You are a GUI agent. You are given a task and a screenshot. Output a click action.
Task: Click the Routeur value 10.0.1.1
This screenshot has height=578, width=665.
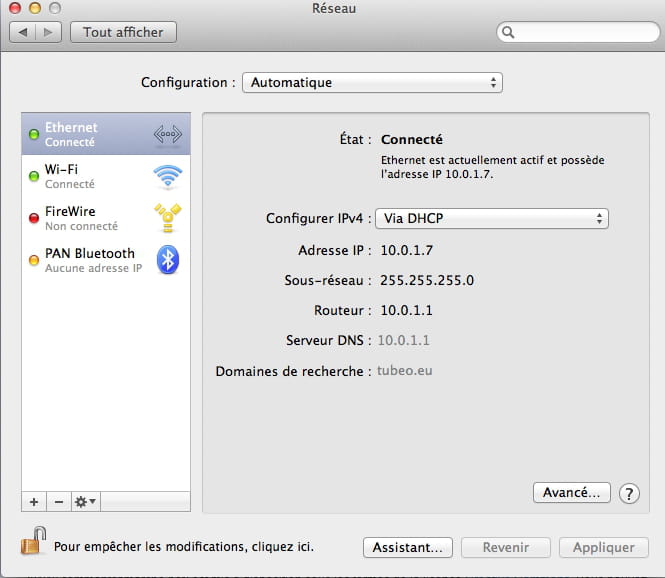coord(406,310)
